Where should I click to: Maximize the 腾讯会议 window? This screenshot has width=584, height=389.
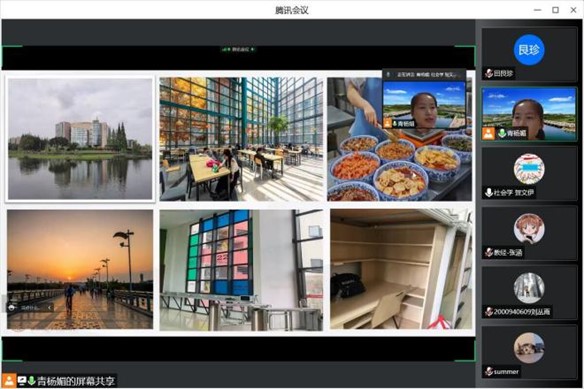[x=555, y=10]
